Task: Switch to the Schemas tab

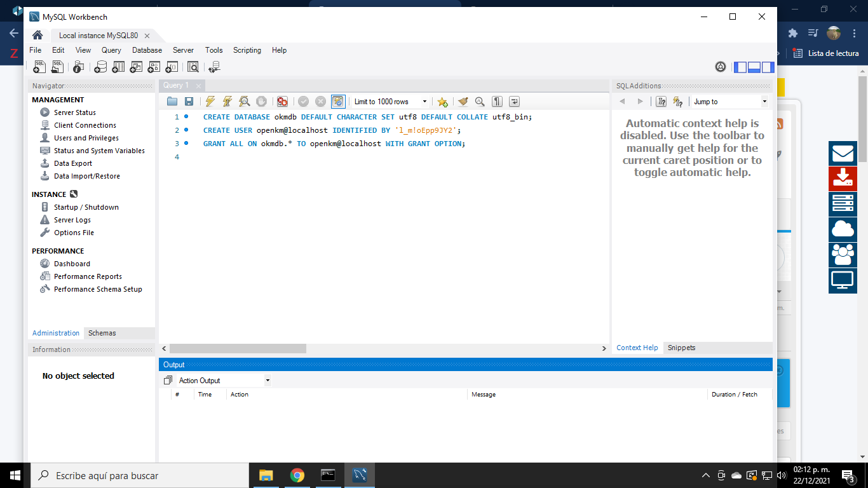Action: pos(102,333)
